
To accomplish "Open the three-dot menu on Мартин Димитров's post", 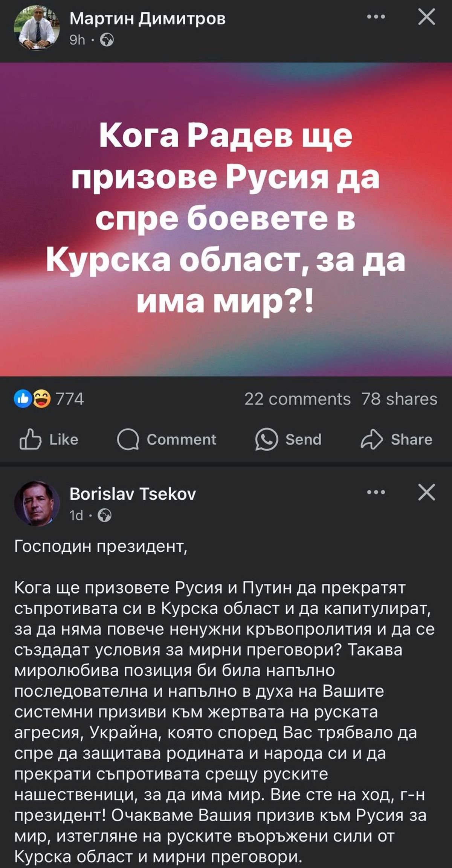I will pos(376,17).
